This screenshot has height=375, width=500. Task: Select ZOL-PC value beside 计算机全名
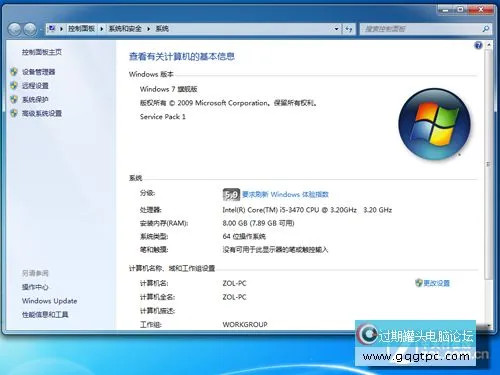pyautogui.click(x=234, y=297)
